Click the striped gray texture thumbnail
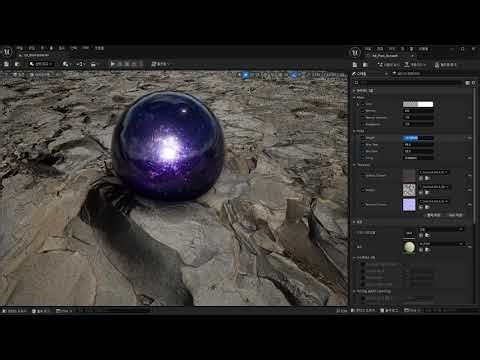This screenshot has height=360, width=480. click(409, 175)
